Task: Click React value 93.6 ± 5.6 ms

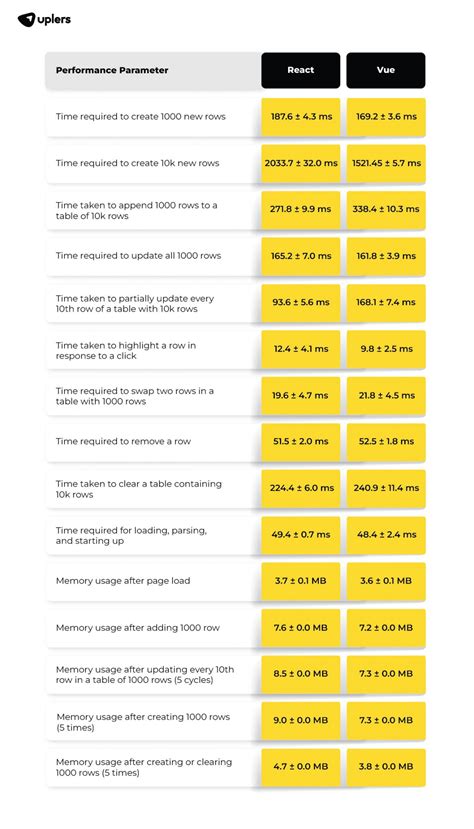Action: point(301,302)
